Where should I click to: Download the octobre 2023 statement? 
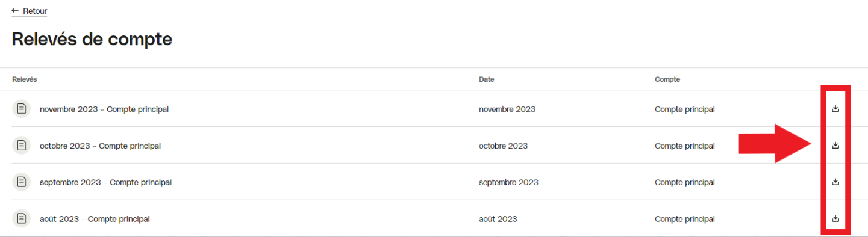pyautogui.click(x=835, y=146)
